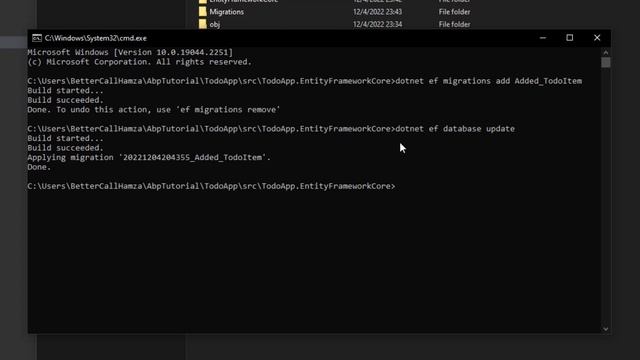Minimize the cmd.exe window
Viewport: 640px width, 360px height.
[x=542, y=38]
